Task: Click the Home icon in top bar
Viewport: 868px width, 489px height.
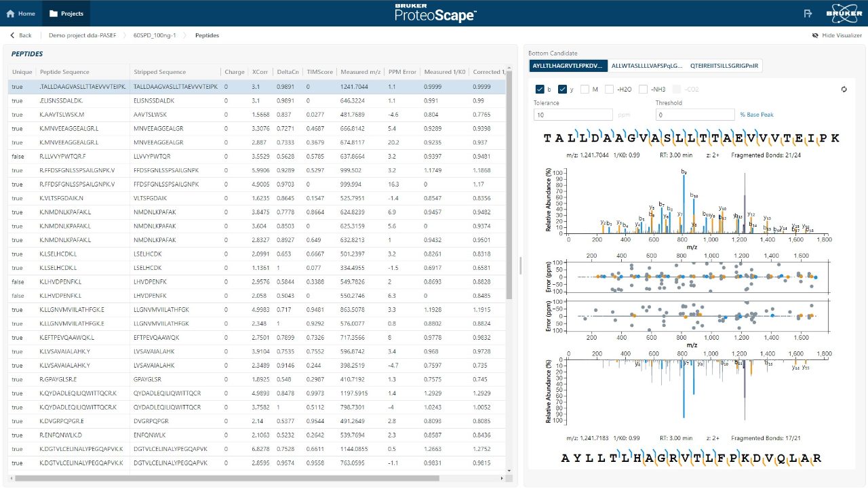Action: [10, 14]
